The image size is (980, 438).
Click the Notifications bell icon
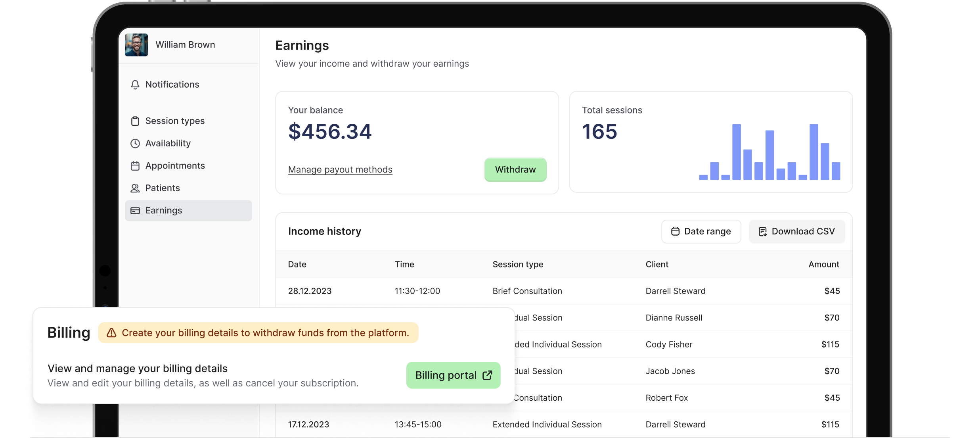(135, 85)
